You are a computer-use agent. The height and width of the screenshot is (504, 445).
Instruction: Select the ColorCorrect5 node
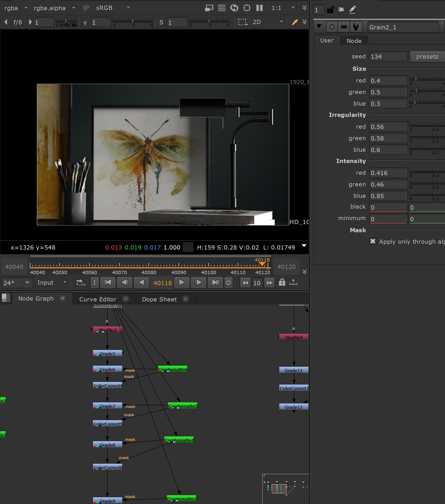click(x=108, y=424)
